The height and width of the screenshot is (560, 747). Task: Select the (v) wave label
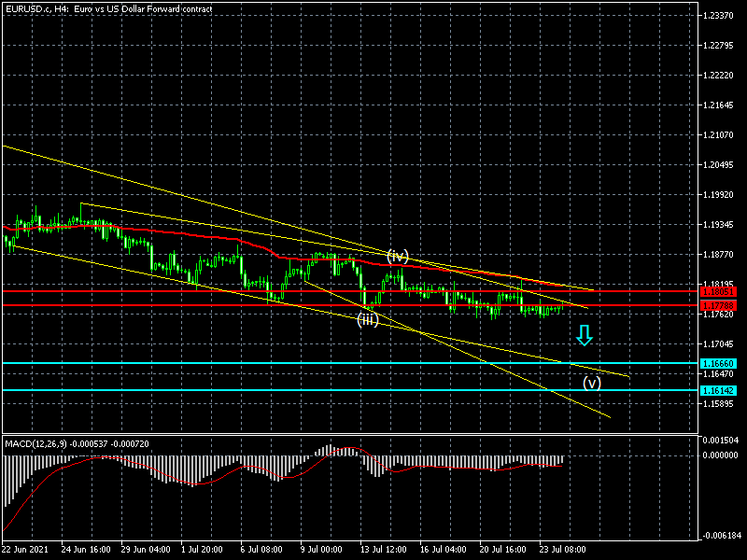tap(592, 382)
